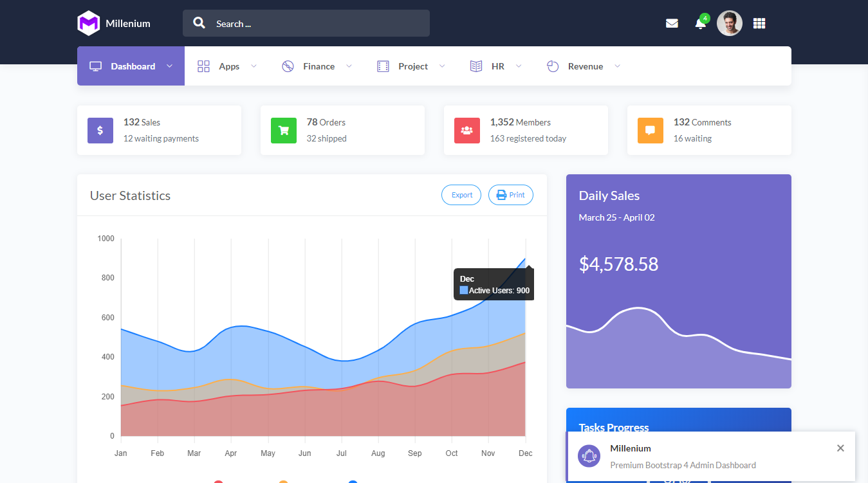The width and height of the screenshot is (868, 483).
Task: Expand the HR menu chevron
Action: 519,66
